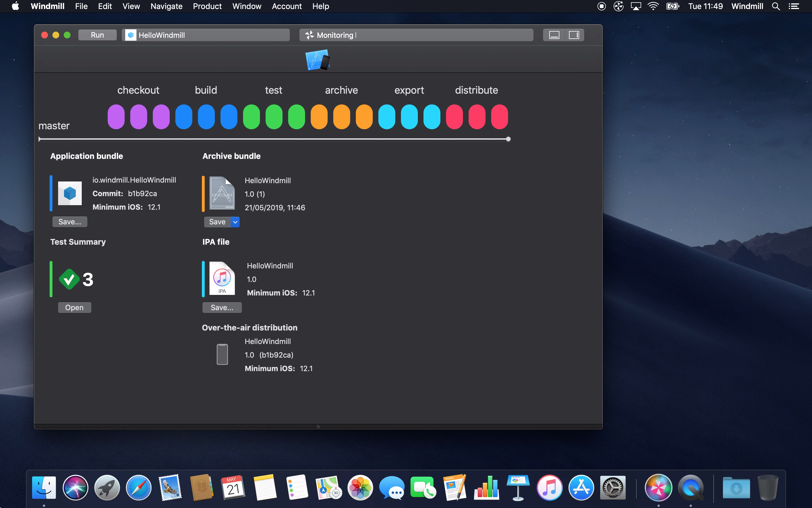Click the Archive bundle document icon

click(222, 193)
